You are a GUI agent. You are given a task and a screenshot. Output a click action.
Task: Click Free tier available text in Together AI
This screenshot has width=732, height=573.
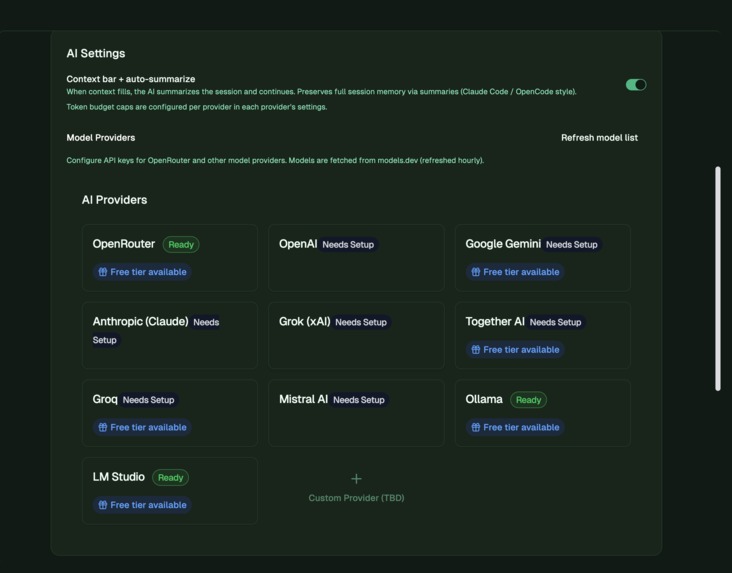coord(521,349)
